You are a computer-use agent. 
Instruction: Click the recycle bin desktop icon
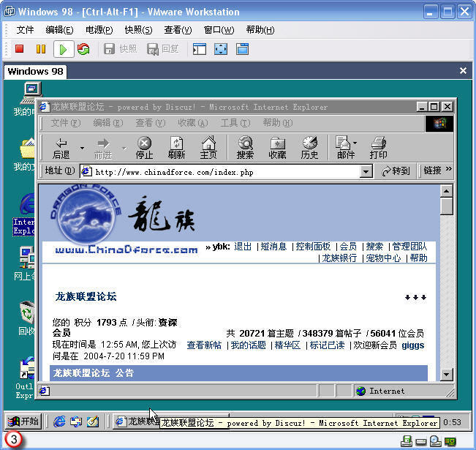[27, 312]
